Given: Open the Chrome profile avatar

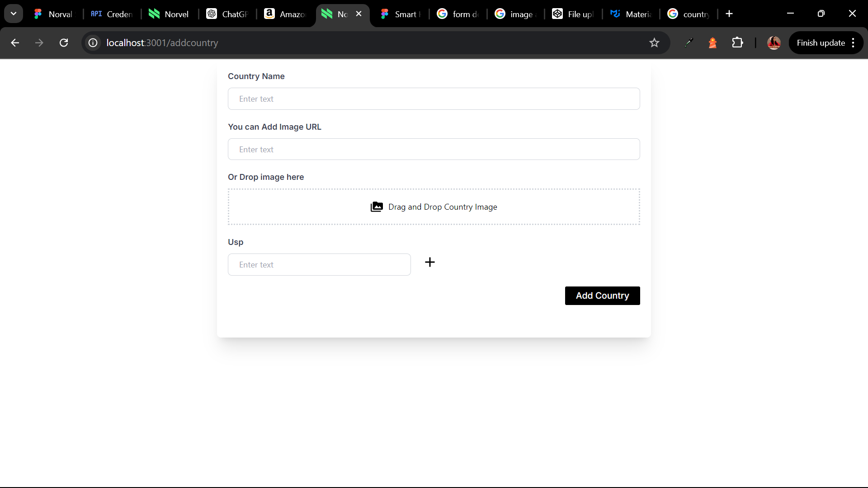Looking at the screenshot, I should [x=774, y=42].
